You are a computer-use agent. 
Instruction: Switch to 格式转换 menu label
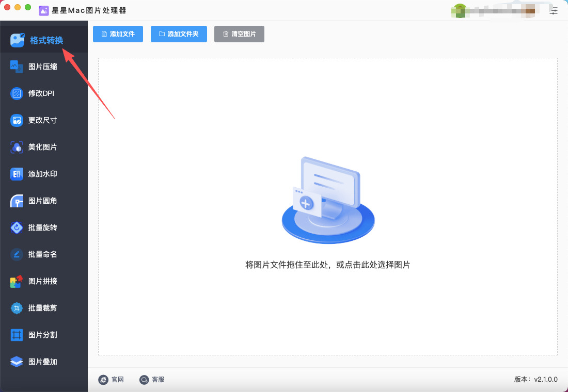pos(46,40)
